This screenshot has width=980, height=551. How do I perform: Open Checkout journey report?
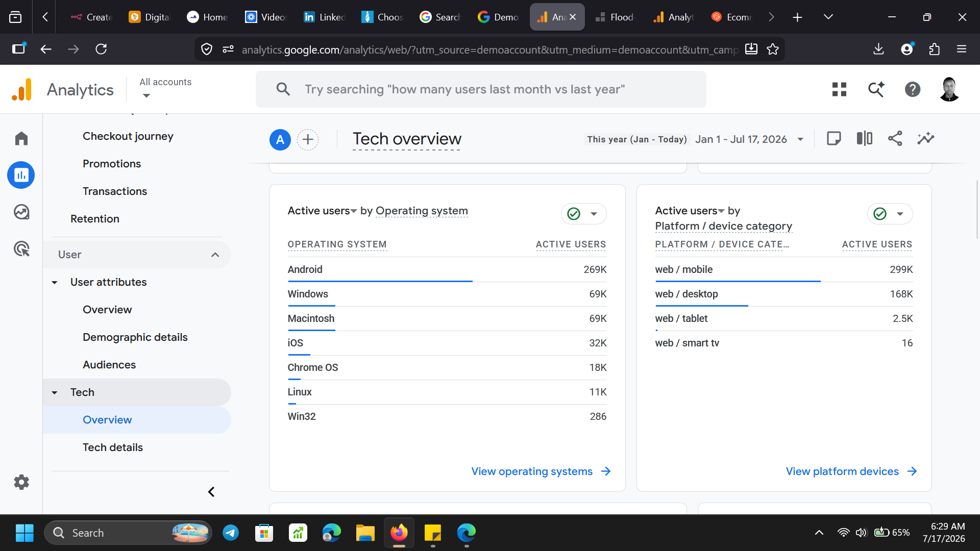[128, 136]
